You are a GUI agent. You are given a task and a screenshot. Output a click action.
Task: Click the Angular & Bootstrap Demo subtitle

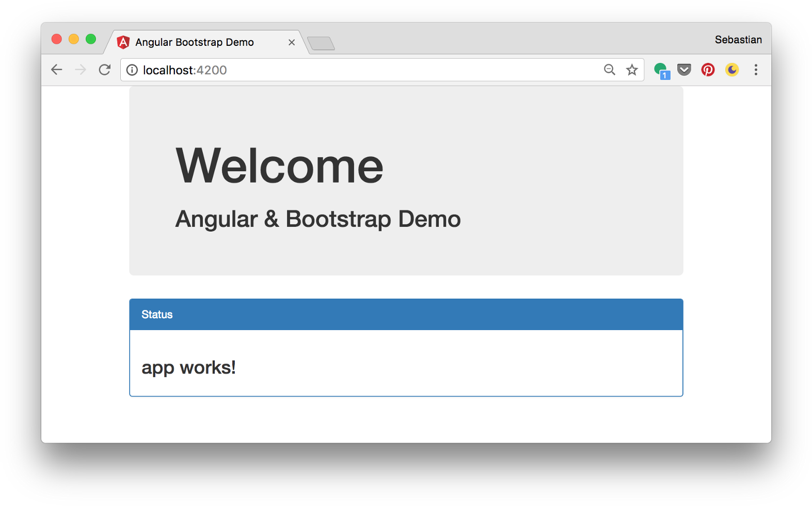click(x=318, y=219)
